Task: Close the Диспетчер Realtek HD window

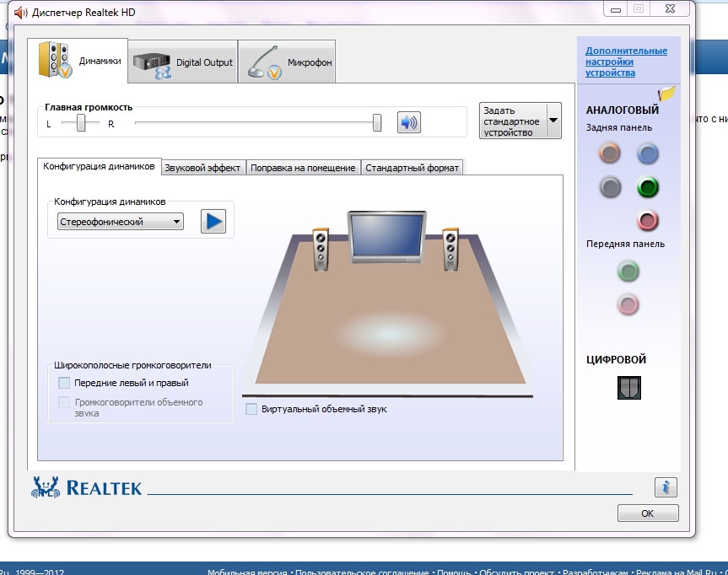Action: 670,8
